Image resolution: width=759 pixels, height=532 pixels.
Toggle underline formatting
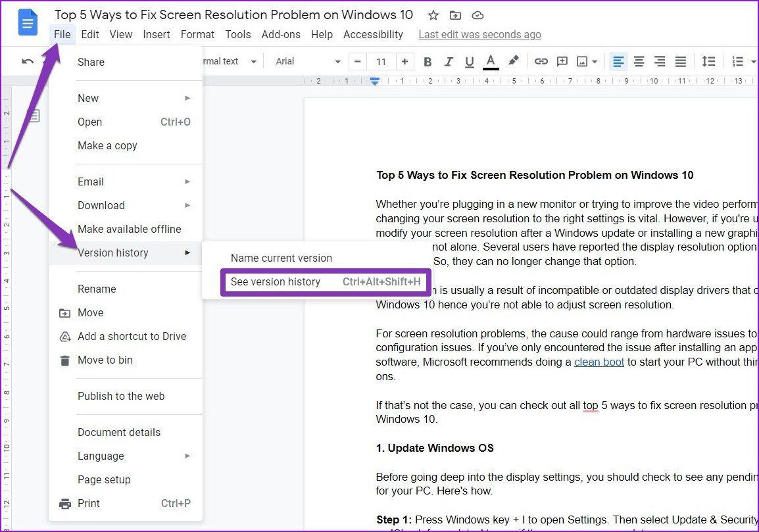click(x=469, y=61)
